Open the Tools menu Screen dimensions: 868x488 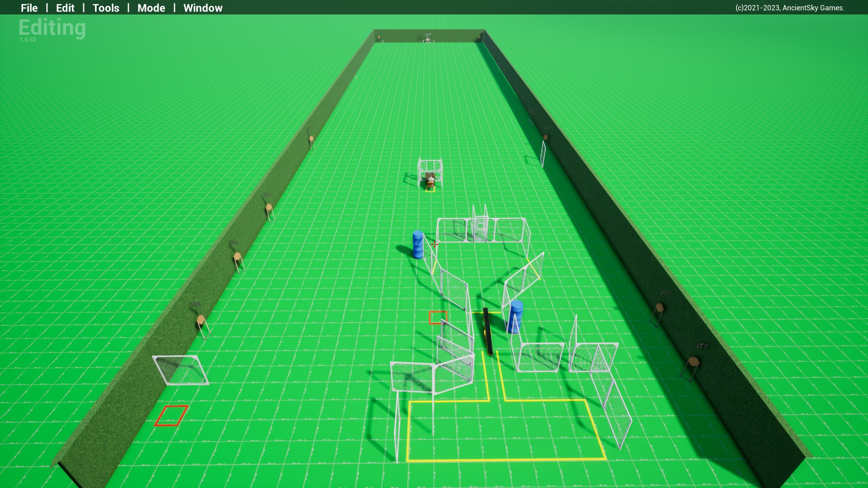coord(106,8)
